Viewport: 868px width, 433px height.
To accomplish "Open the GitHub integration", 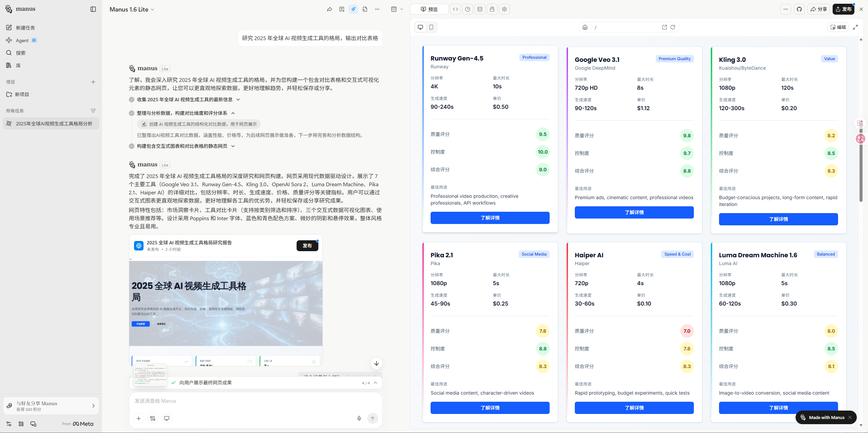I will pyautogui.click(x=799, y=9).
